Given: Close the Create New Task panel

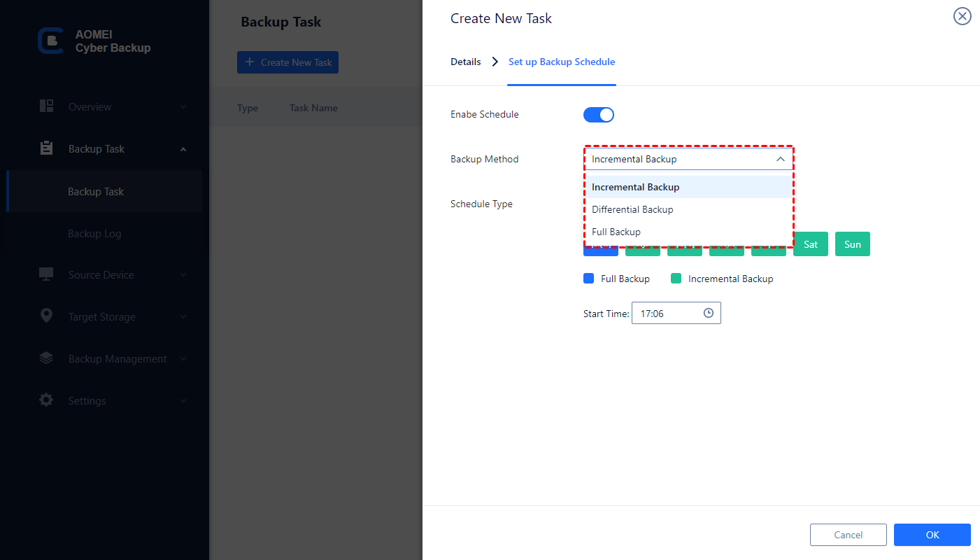Looking at the screenshot, I should pyautogui.click(x=962, y=17).
